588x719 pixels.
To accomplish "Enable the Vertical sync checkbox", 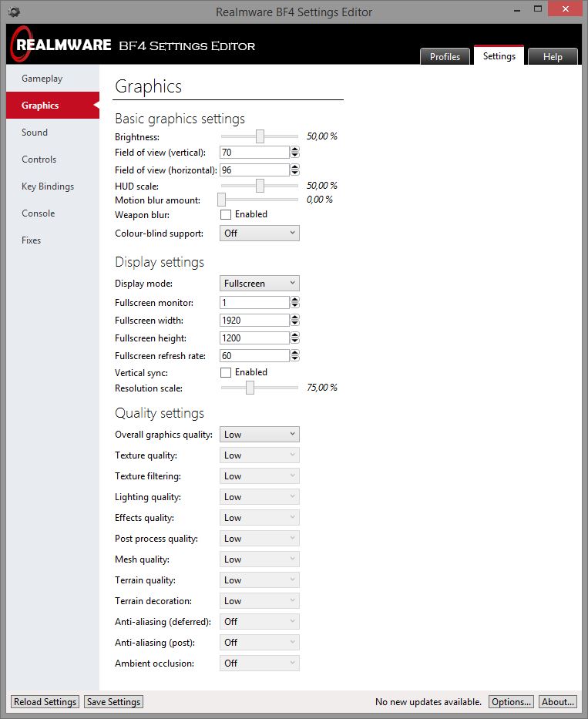I will click(x=226, y=372).
